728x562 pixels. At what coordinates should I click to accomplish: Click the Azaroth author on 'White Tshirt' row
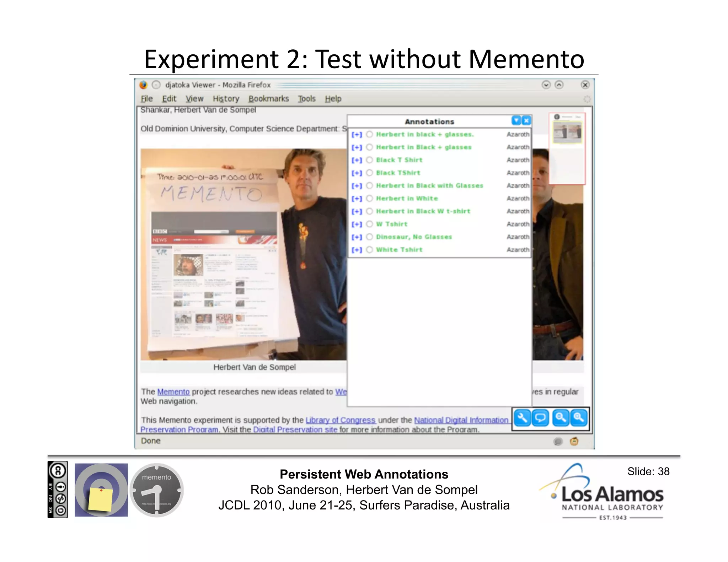point(518,249)
